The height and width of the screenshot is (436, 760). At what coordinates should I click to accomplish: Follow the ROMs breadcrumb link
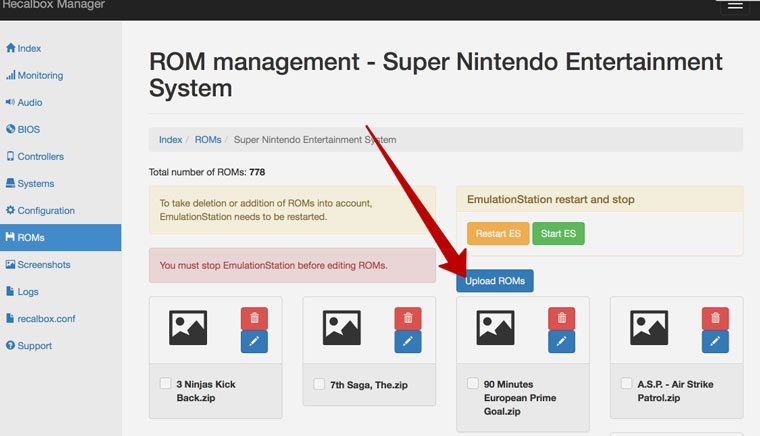208,140
